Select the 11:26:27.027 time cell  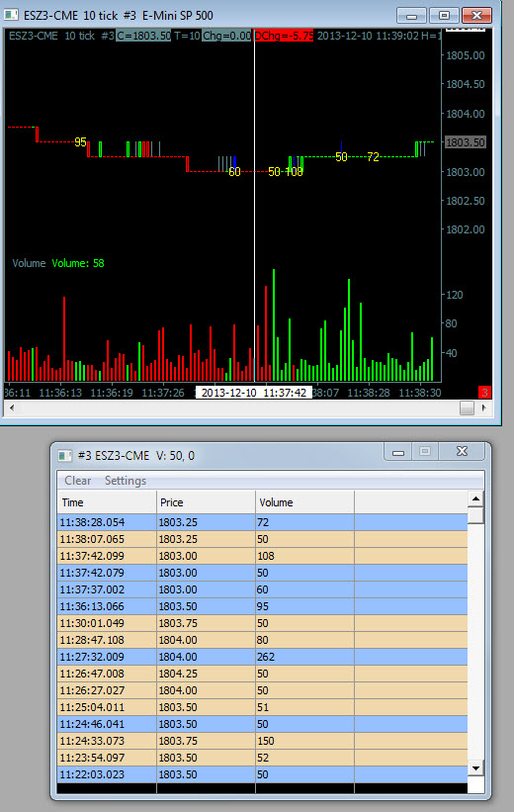[x=107, y=690]
